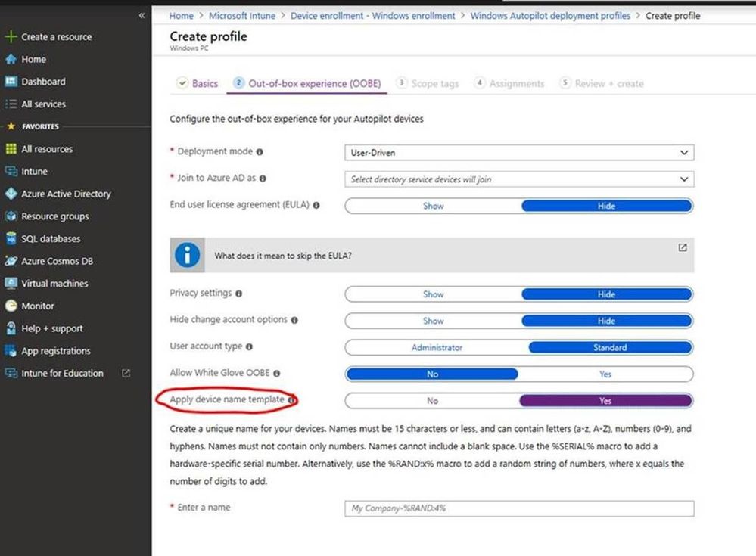Click the App registrations icon

coord(11,351)
